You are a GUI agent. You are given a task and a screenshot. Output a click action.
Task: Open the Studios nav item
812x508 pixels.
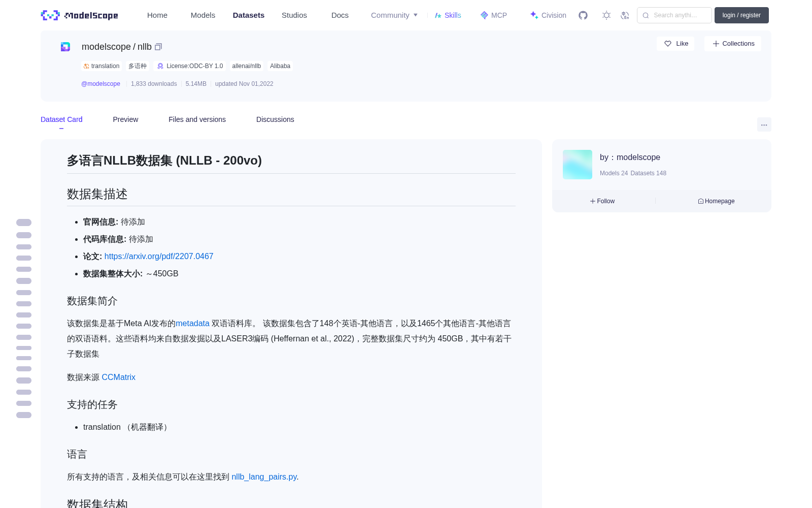coord(294,15)
